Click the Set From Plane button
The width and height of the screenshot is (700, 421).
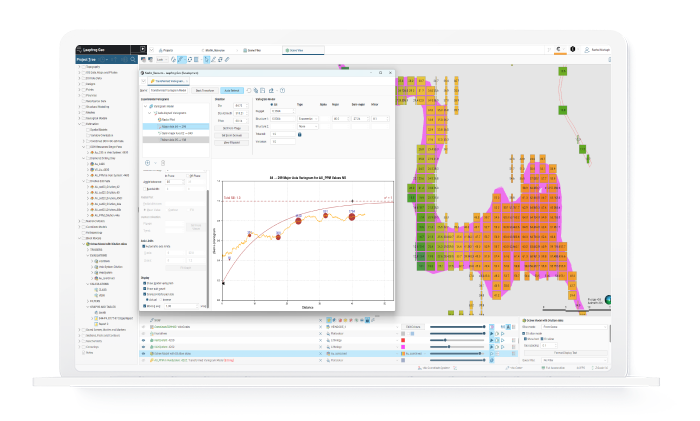point(231,128)
